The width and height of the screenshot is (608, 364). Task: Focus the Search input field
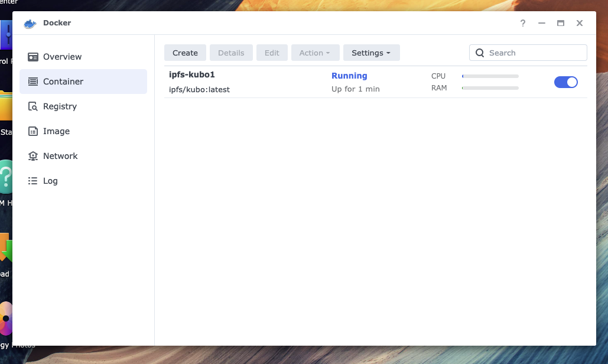point(535,53)
